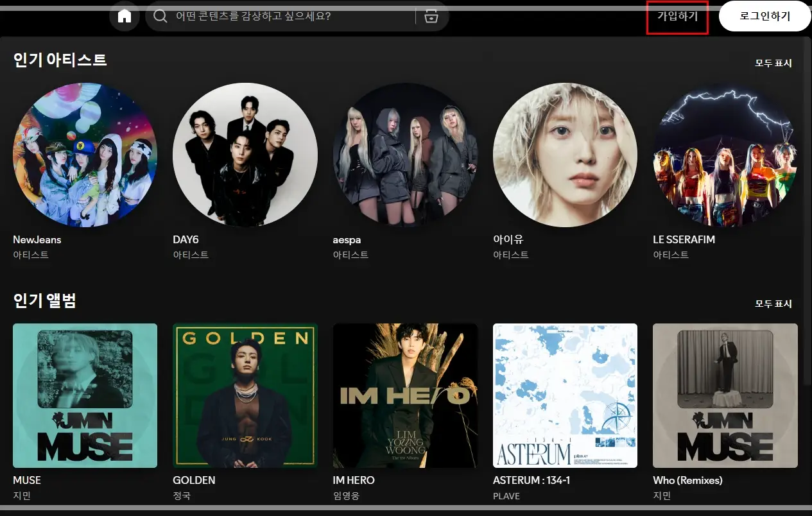Open the MUSE album by 지민
The height and width of the screenshot is (516, 812).
click(85, 395)
